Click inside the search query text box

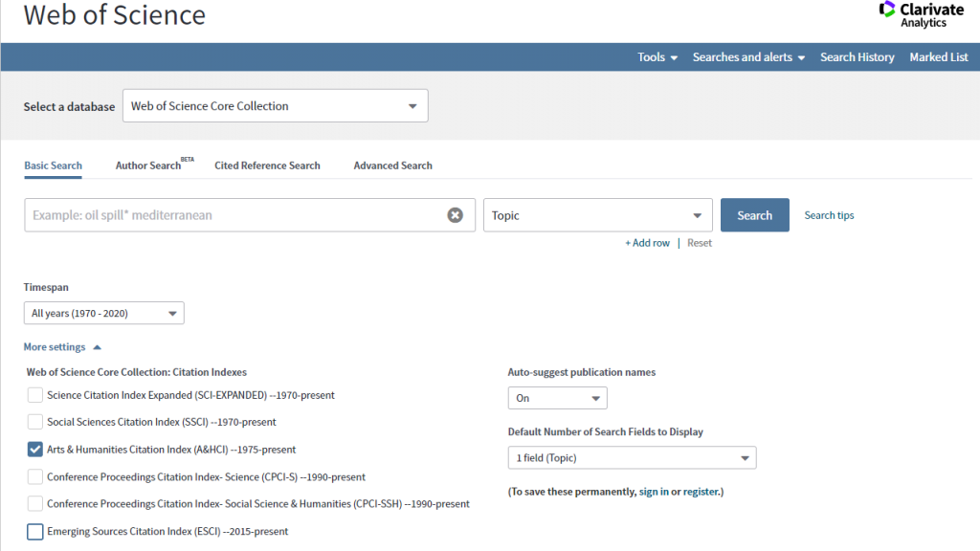coord(234,215)
